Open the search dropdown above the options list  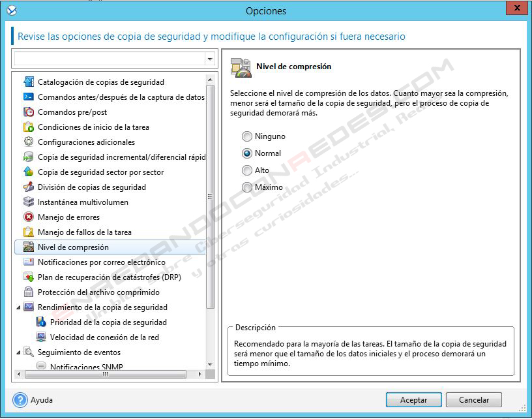[x=209, y=59]
